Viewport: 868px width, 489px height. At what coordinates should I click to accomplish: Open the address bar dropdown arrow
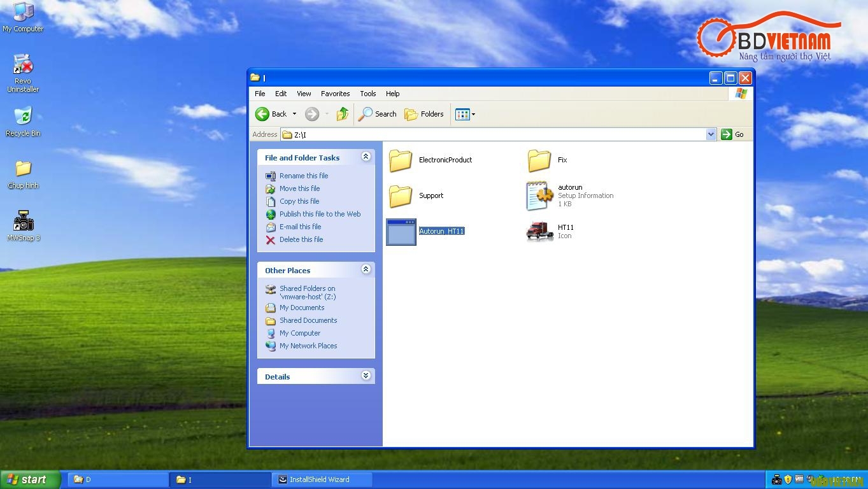point(711,134)
